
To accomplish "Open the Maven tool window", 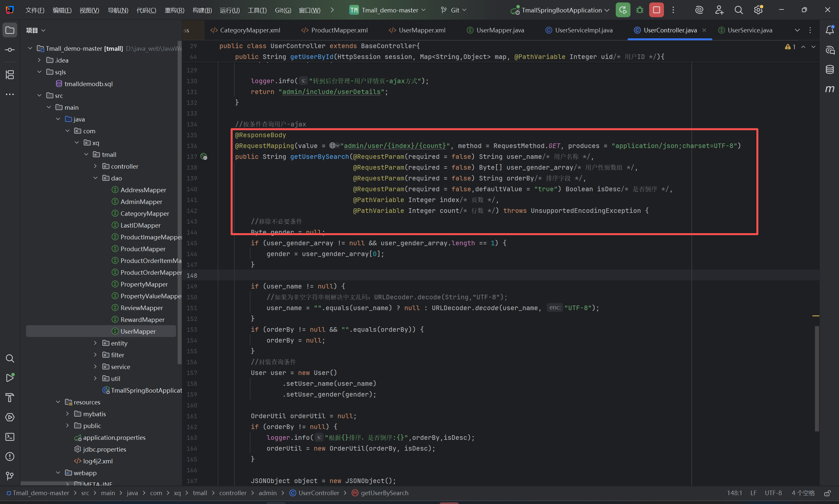I will (x=829, y=89).
